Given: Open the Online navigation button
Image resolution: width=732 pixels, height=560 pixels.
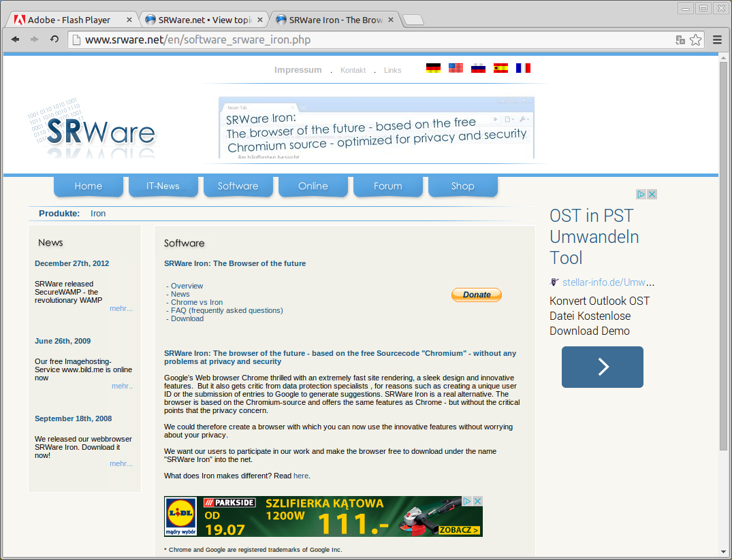Looking at the screenshot, I should pyautogui.click(x=313, y=186).
